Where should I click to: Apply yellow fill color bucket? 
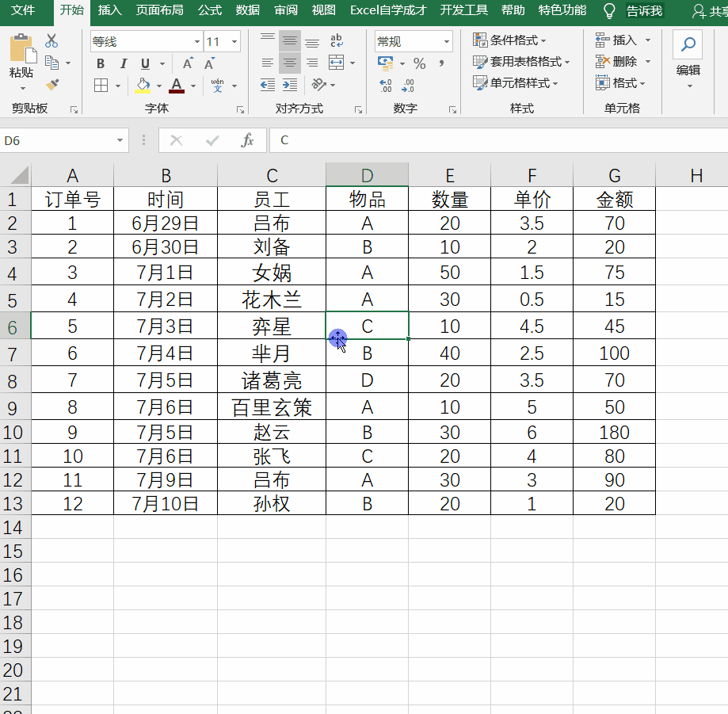[x=143, y=85]
